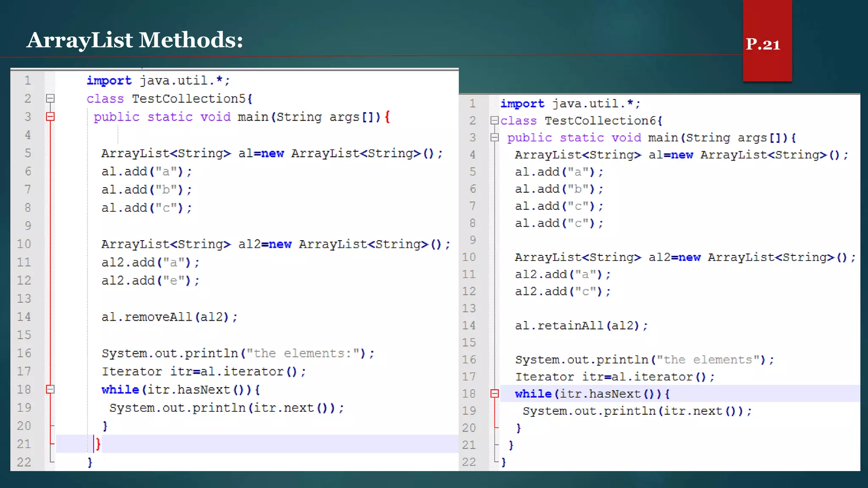This screenshot has height=488, width=868.
Task: Click al2 ArrayList declaration in right editor
Action: coord(685,257)
